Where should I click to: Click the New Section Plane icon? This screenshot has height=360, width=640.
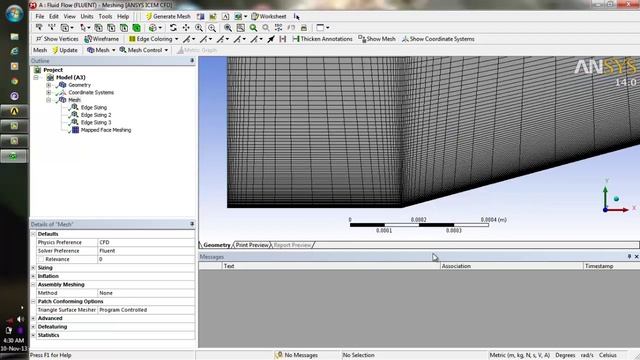coord(200,16)
